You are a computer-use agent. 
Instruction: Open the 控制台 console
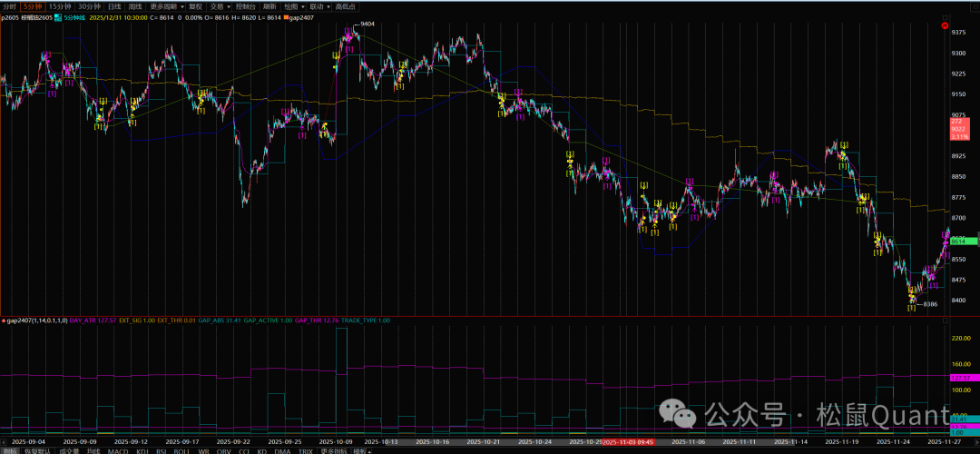pyautogui.click(x=245, y=5)
